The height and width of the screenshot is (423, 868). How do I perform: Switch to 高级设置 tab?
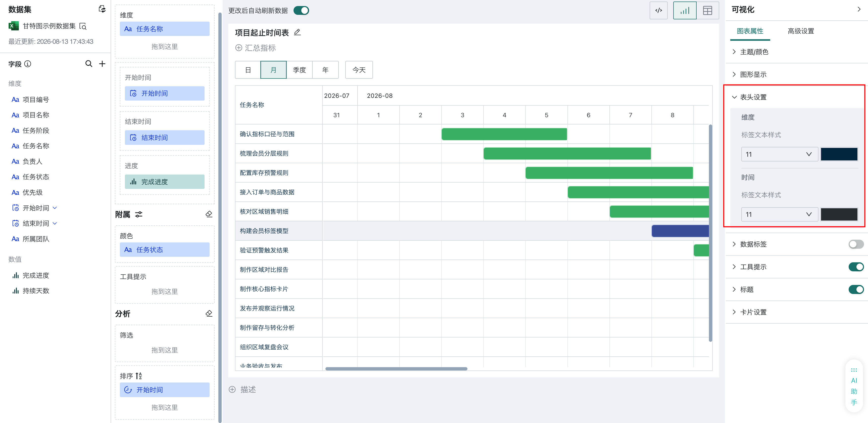click(801, 31)
